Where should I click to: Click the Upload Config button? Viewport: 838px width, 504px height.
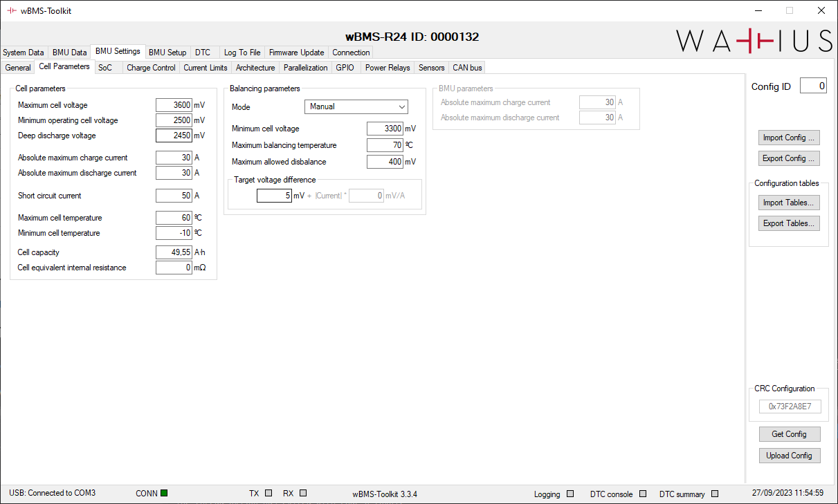[789, 456]
